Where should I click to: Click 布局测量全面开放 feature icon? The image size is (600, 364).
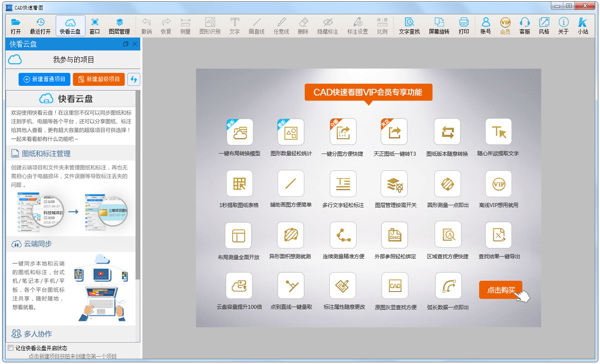pyautogui.click(x=239, y=235)
